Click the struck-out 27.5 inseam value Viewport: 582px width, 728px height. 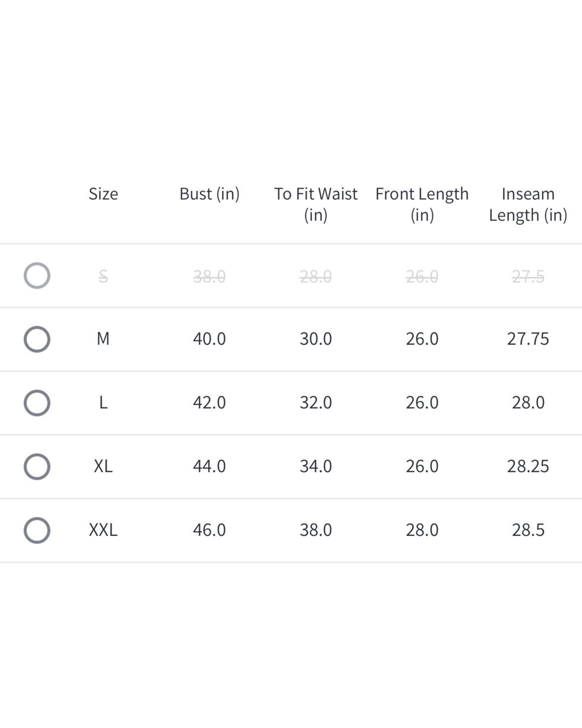(528, 276)
